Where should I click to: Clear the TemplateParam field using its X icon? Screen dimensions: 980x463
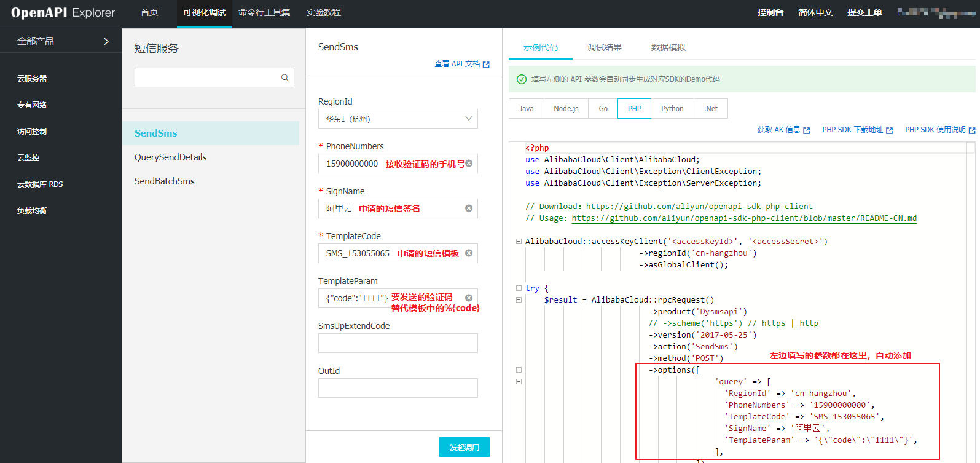469,298
